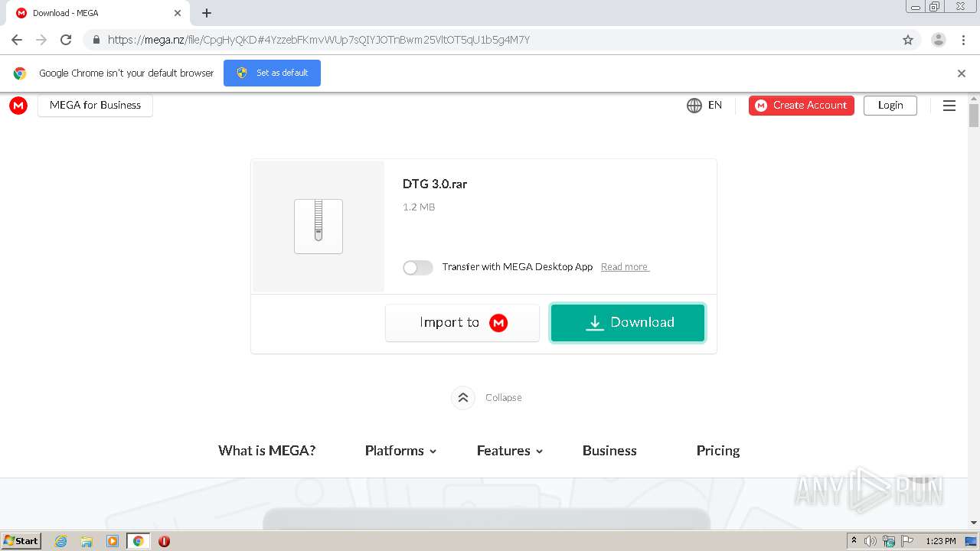Go back using browser back arrow
980x551 pixels.
click(x=17, y=40)
